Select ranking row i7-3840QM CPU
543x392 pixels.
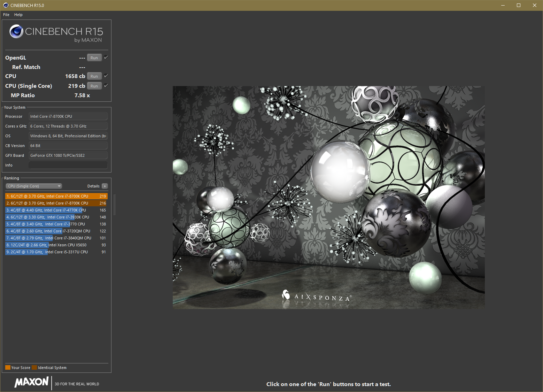point(56,238)
